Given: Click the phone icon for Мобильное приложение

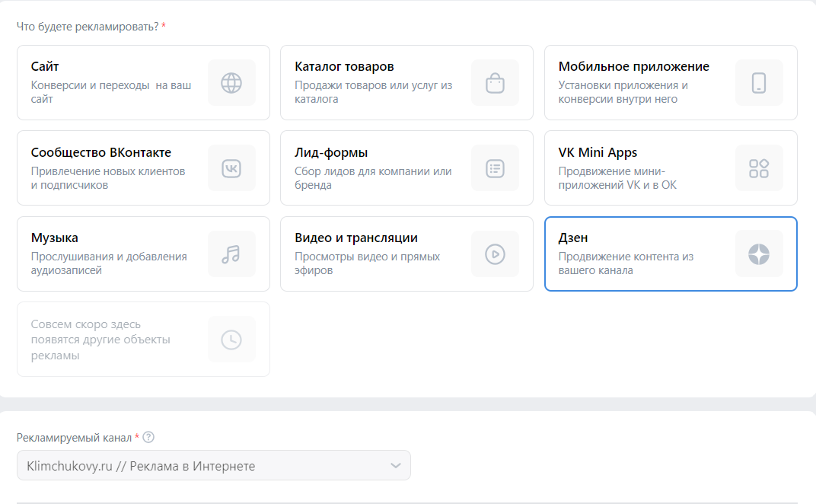Looking at the screenshot, I should pyautogui.click(x=759, y=83).
